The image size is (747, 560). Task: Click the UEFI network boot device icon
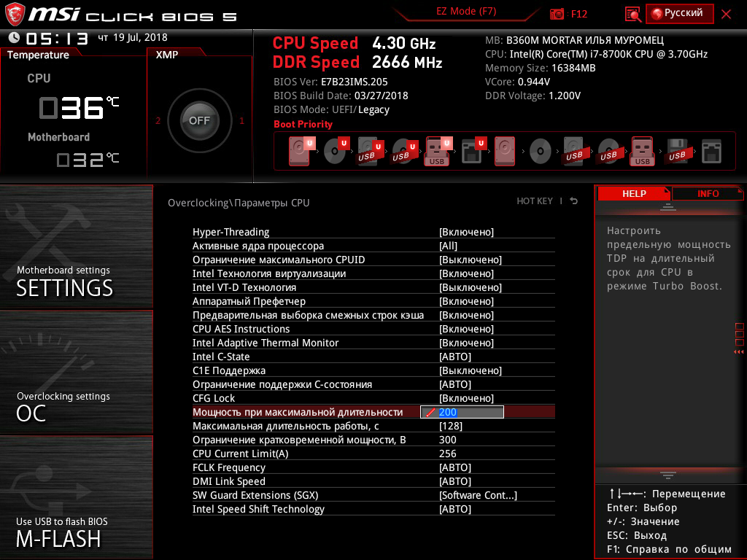point(473,151)
